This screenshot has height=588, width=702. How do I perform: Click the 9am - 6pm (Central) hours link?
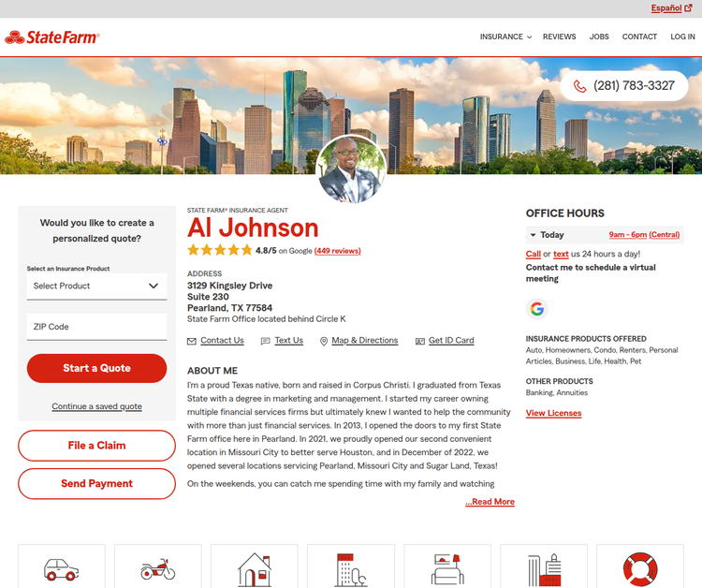644,235
